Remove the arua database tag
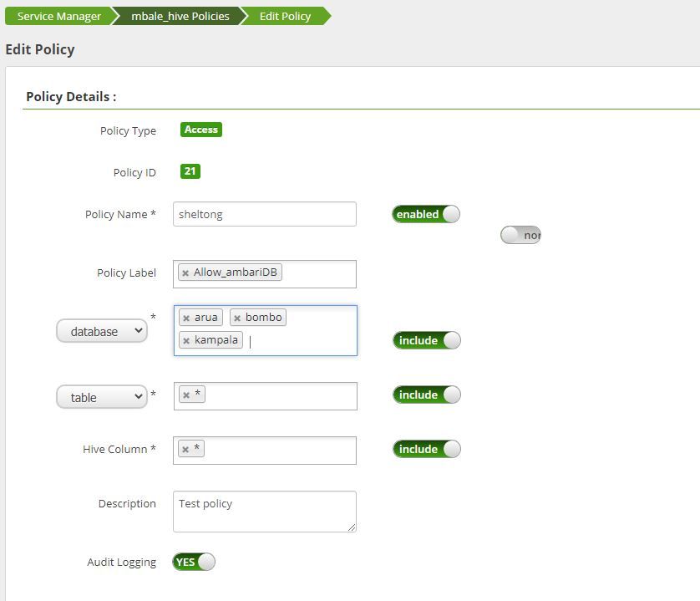The image size is (700, 601). (x=186, y=318)
